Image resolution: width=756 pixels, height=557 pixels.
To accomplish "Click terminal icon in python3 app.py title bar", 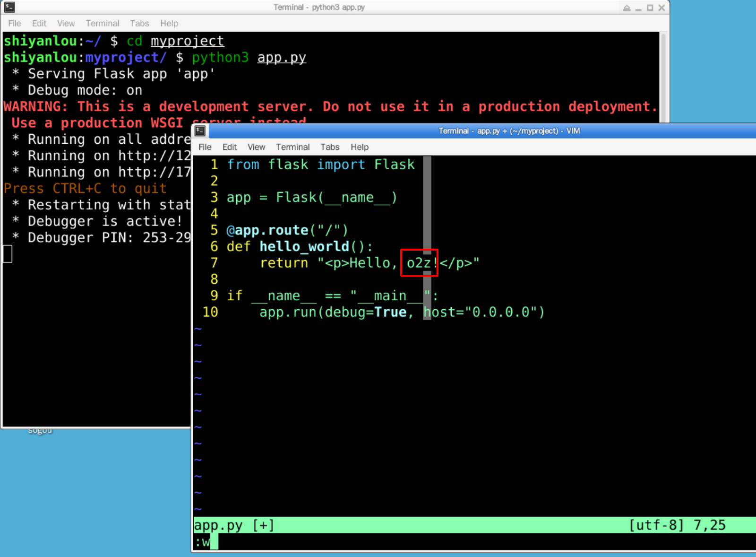I will click(x=9, y=7).
